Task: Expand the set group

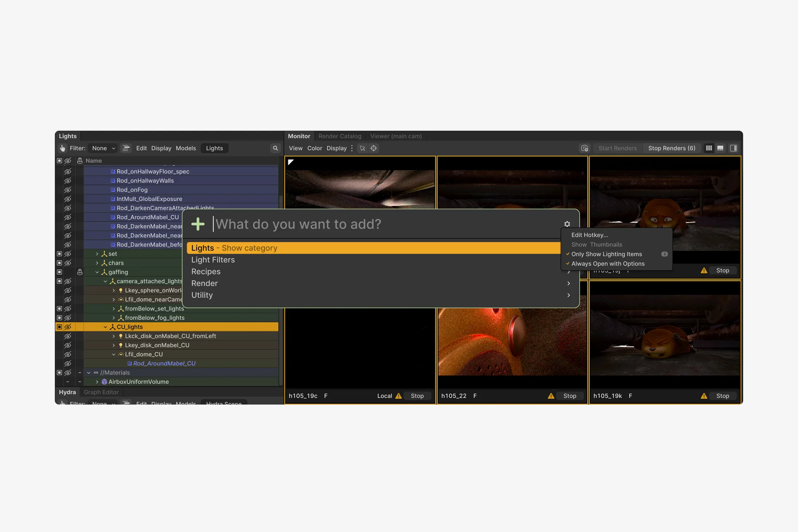Action: pos(97,253)
